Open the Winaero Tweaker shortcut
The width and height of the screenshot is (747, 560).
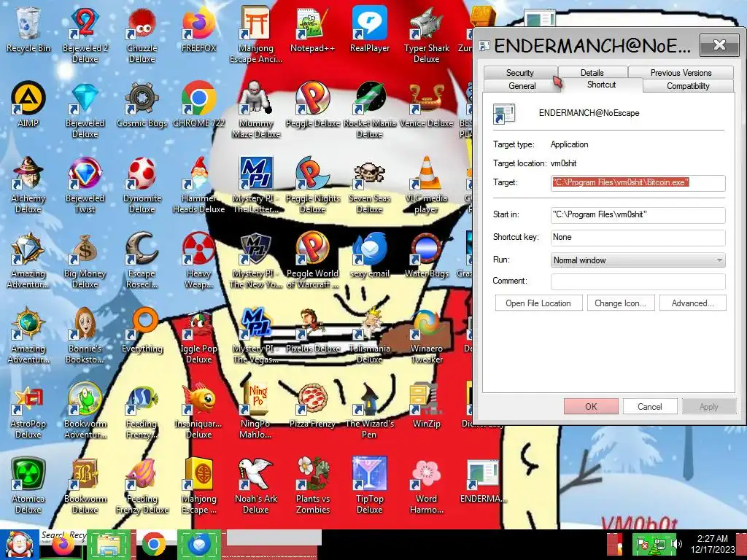426,335
